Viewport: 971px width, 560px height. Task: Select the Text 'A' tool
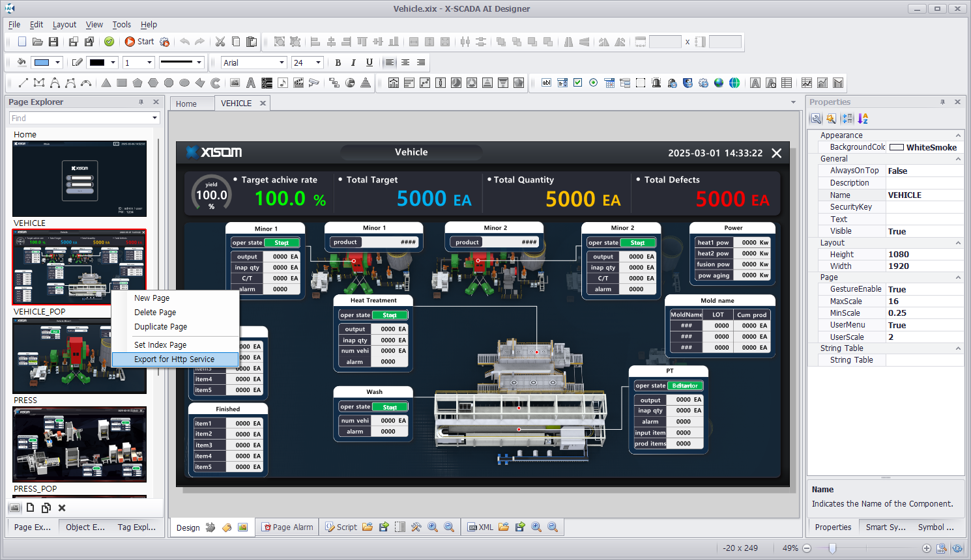pyautogui.click(x=251, y=83)
